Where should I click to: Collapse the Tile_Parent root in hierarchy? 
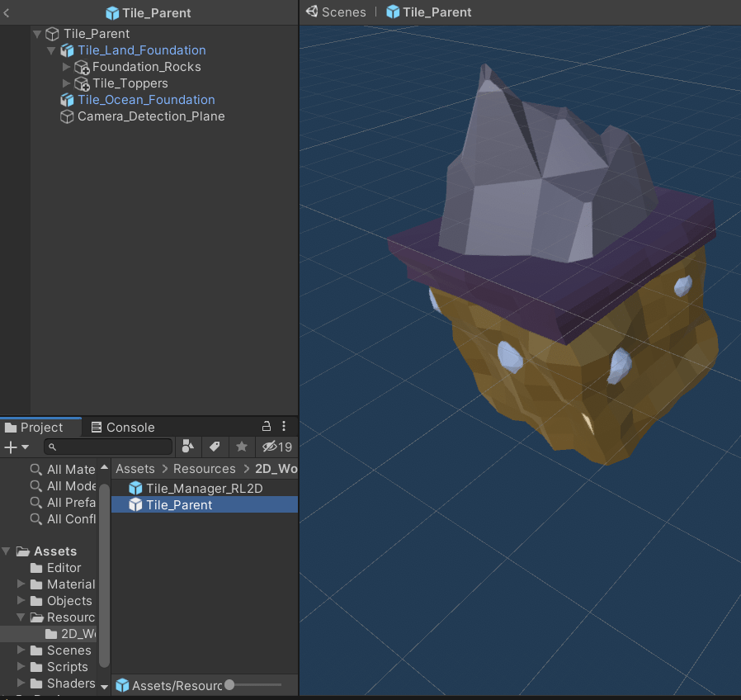pos(37,34)
